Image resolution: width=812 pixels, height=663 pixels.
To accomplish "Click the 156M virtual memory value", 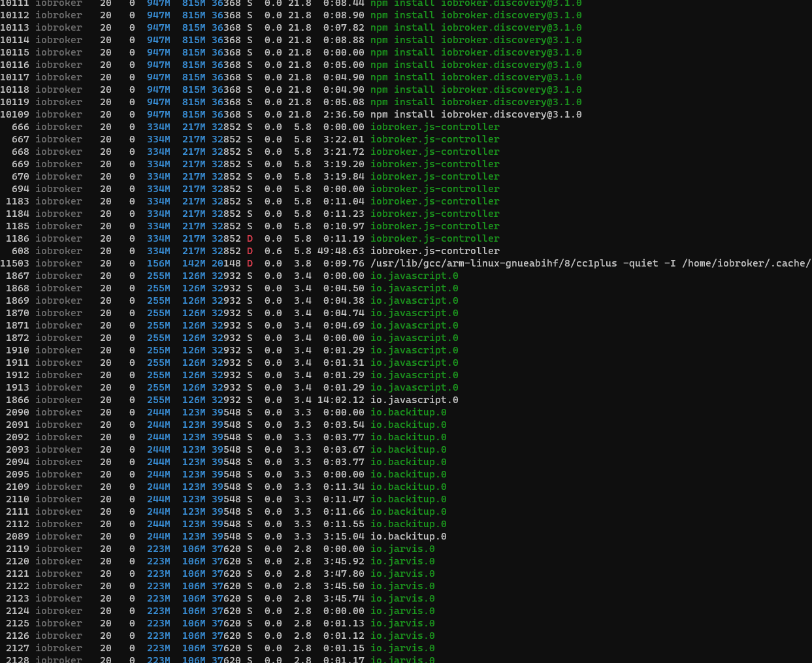I will (158, 263).
